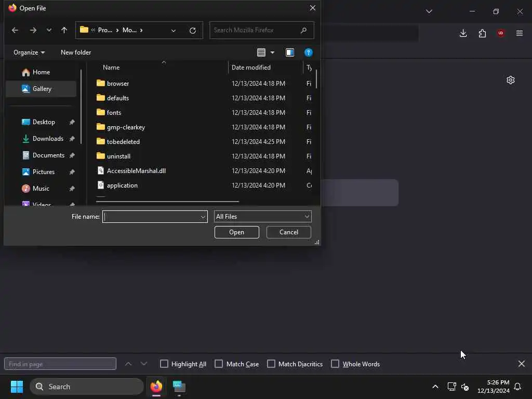
Task: Click the file list vertical scrollbar
Action: [x=316, y=79]
